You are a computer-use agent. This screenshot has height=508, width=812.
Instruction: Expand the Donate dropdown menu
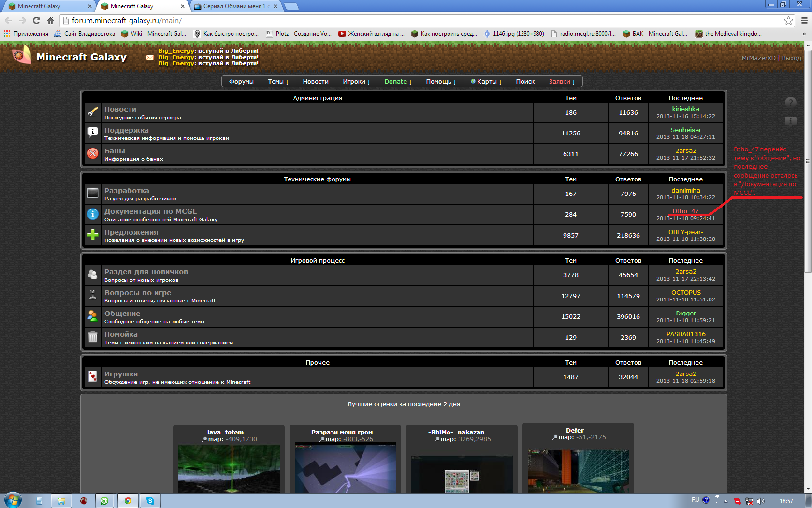[x=398, y=82]
